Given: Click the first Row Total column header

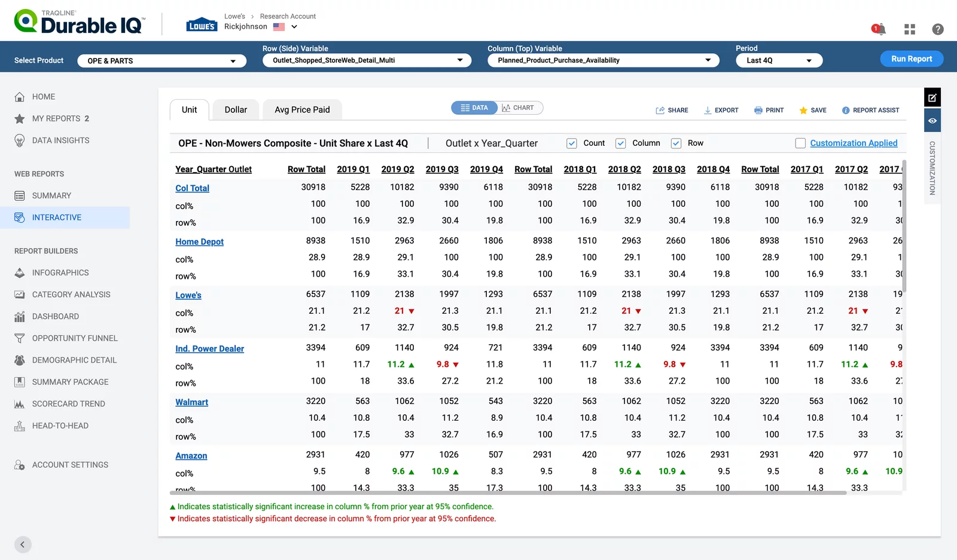Looking at the screenshot, I should click(x=306, y=169).
